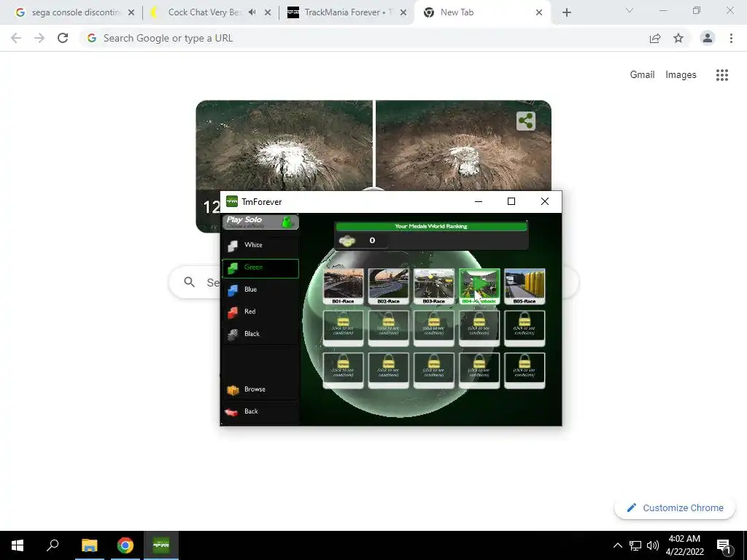Show hidden system tray icons
This screenshot has height=560, width=747.
tap(617, 545)
